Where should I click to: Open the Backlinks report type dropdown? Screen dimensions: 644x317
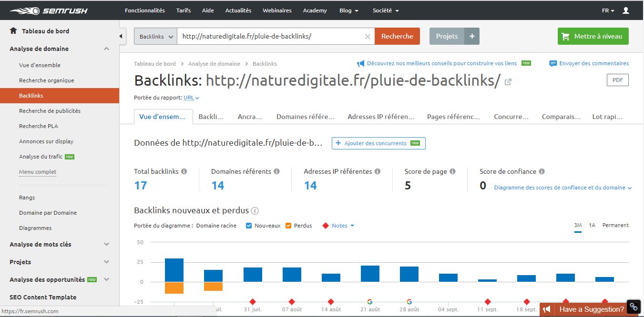[155, 36]
